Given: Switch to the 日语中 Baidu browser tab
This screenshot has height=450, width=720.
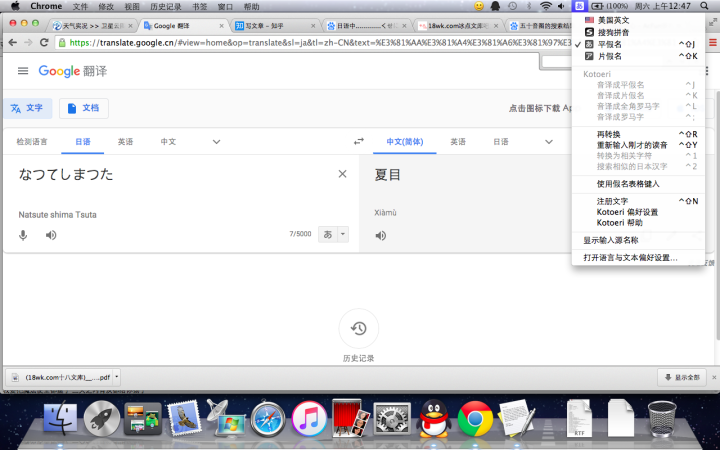Looking at the screenshot, I should pyautogui.click(x=366, y=26).
